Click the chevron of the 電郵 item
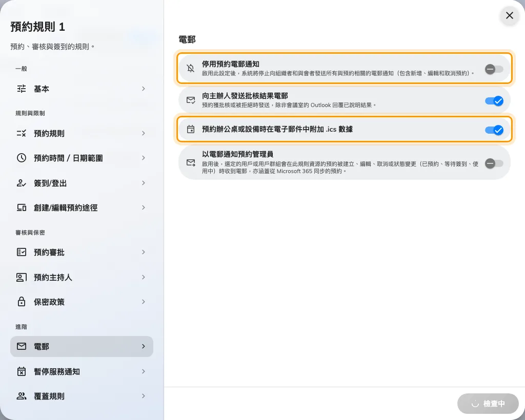This screenshot has width=525, height=420. (144, 346)
